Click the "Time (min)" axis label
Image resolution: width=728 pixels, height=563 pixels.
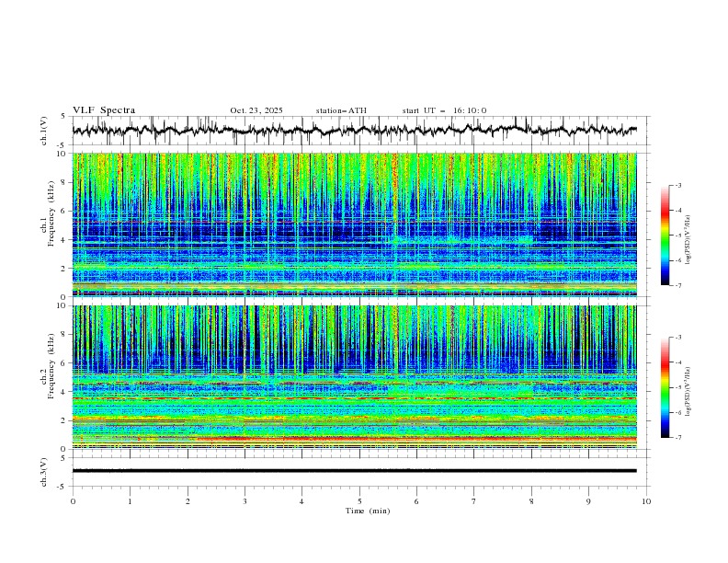[368, 511]
